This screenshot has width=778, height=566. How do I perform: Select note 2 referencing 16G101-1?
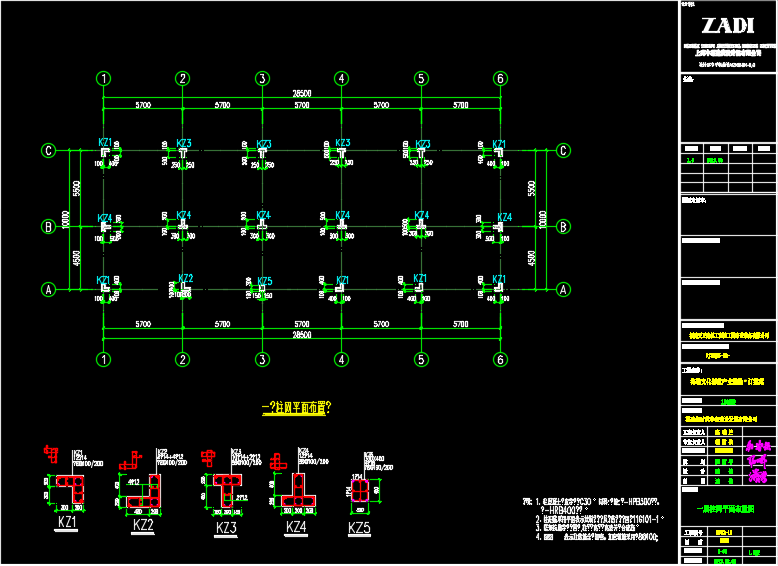point(600,518)
